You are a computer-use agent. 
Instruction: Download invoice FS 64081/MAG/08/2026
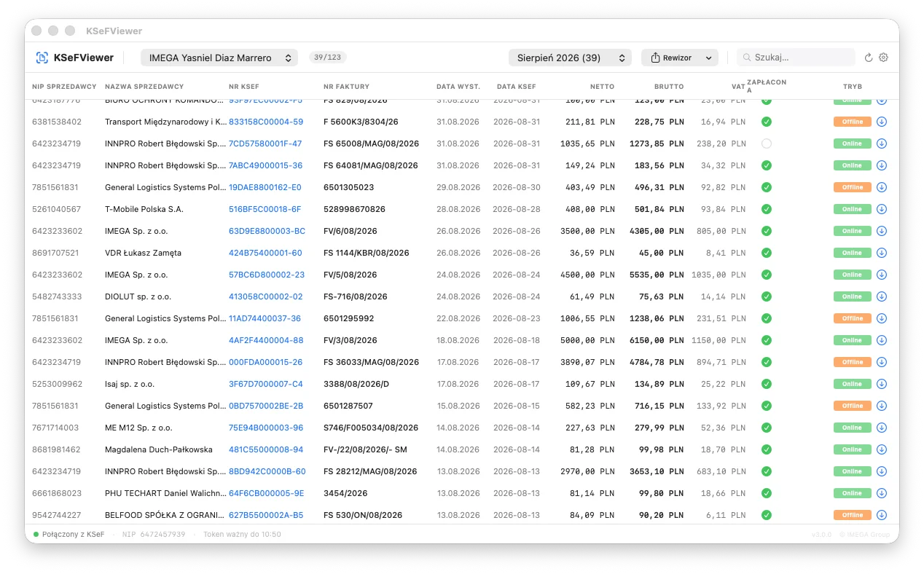[x=882, y=165]
